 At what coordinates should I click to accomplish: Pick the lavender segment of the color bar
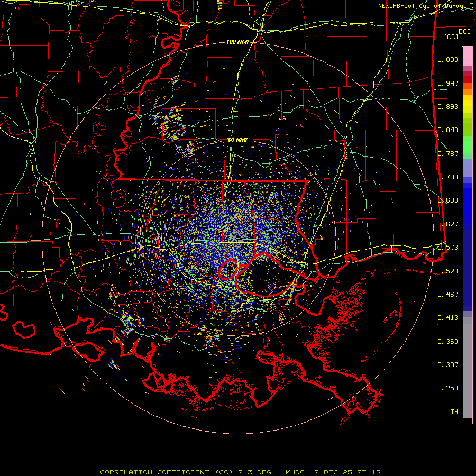click(x=467, y=168)
